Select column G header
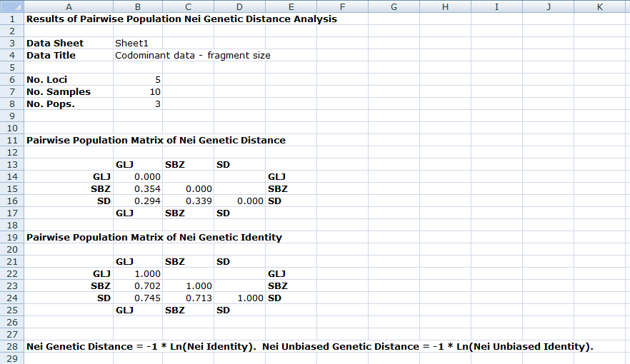Screen dimensions: 630x364 pyautogui.click(x=394, y=6)
